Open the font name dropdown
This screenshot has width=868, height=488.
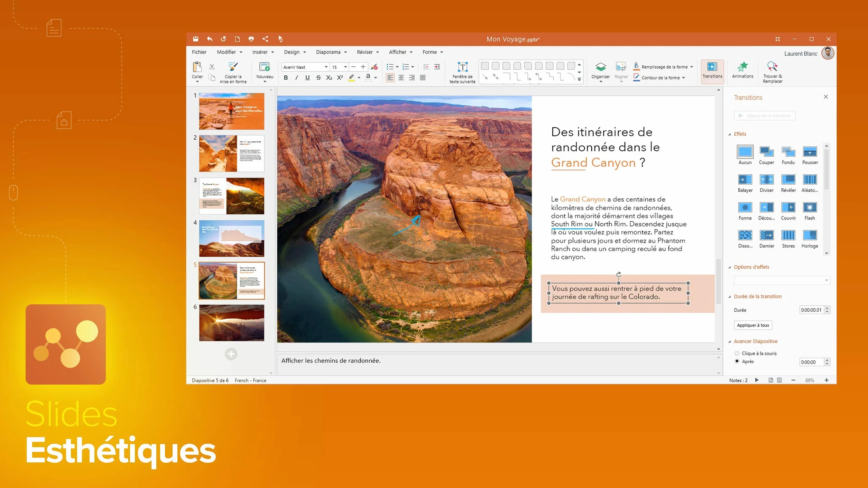point(326,67)
